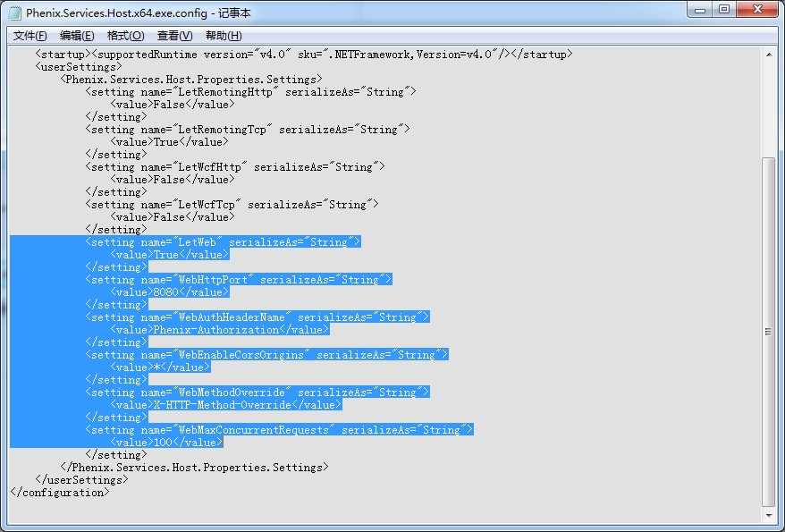Close the Notepad window
Viewport: 785px width, 532px height.
[758, 10]
